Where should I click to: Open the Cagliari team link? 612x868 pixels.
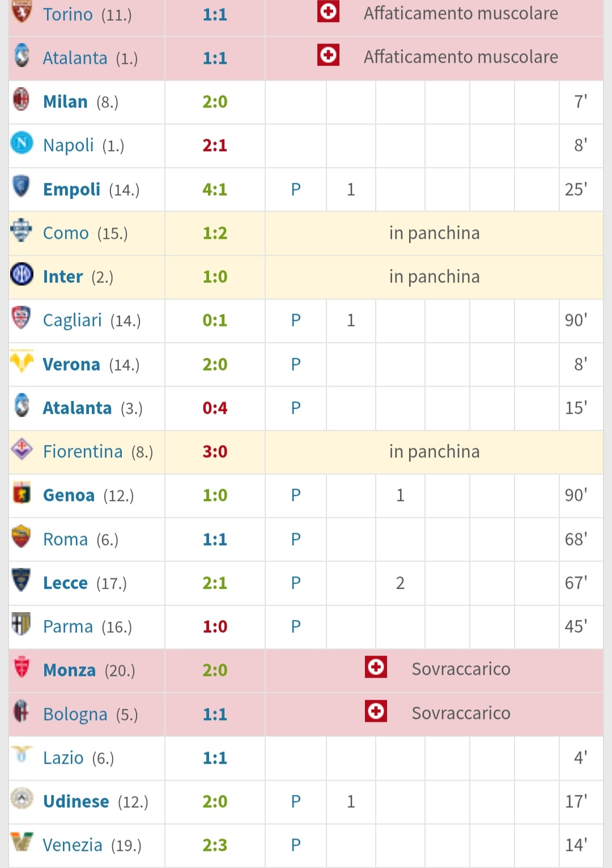tap(72, 320)
